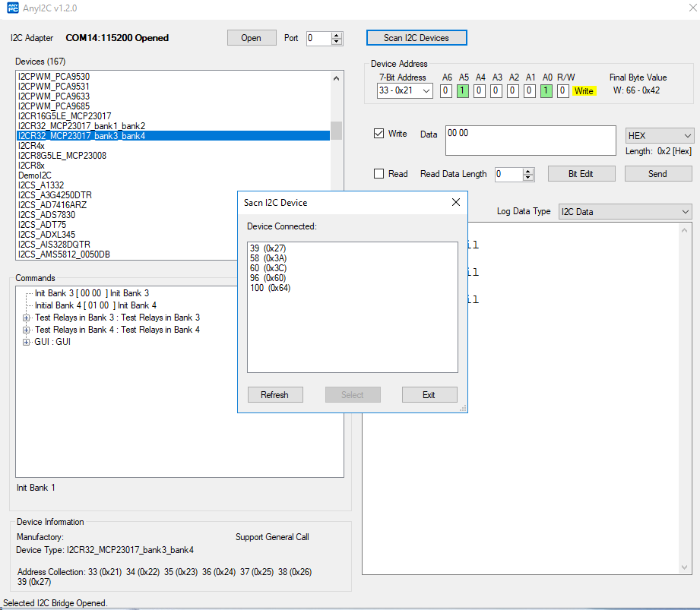Click the Send button

click(657, 174)
